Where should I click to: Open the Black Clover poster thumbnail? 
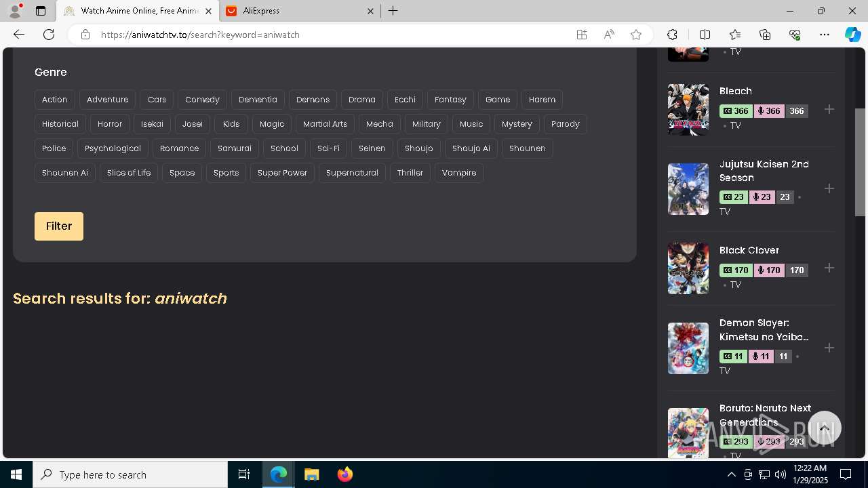point(688,268)
